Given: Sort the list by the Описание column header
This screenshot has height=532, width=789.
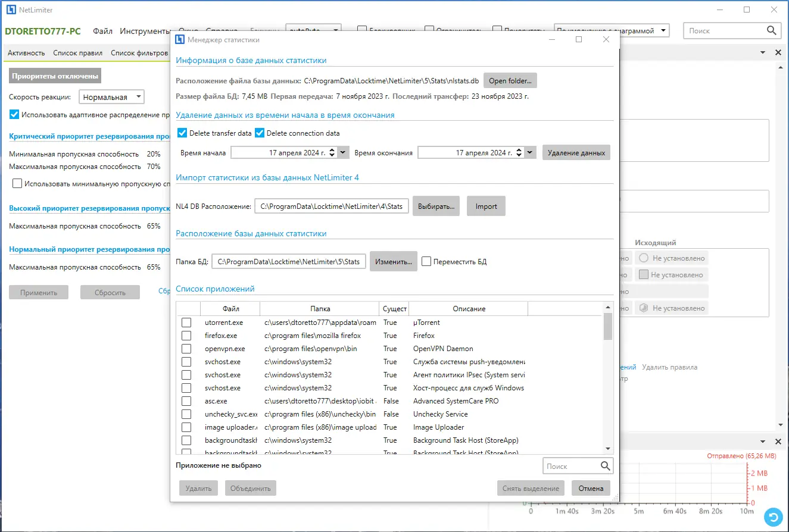Looking at the screenshot, I should [x=469, y=309].
